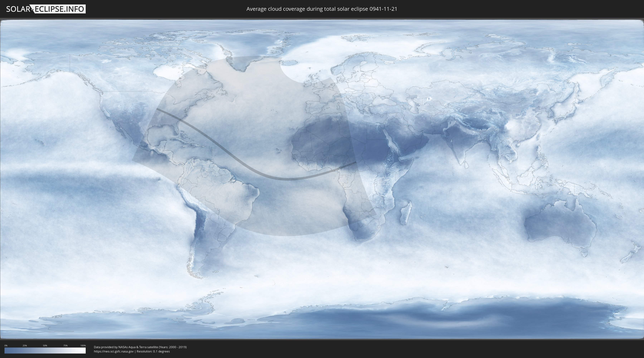Click the 0% legend label
644x358 pixels.
(x=6, y=345)
